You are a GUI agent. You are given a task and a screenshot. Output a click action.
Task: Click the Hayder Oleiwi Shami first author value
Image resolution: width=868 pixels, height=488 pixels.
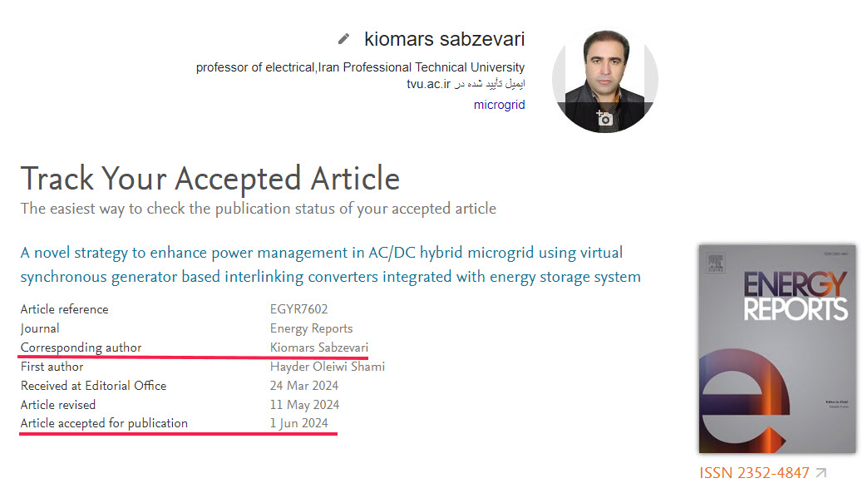pyautogui.click(x=327, y=367)
